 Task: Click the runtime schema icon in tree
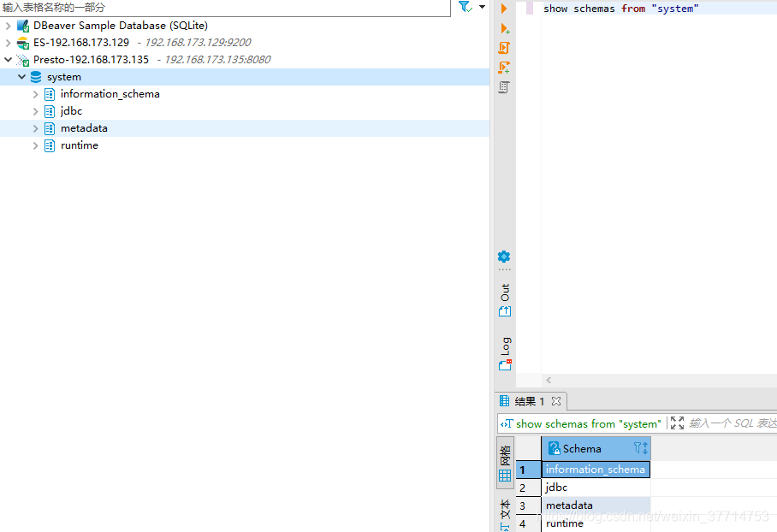pyautogui.click(x=50, y=145)
